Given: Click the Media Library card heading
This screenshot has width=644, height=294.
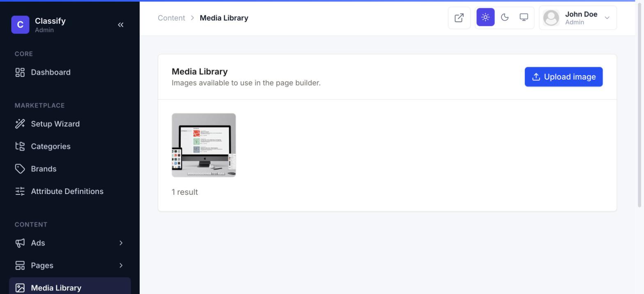Looking at the screenshot, I should (200, 71).
